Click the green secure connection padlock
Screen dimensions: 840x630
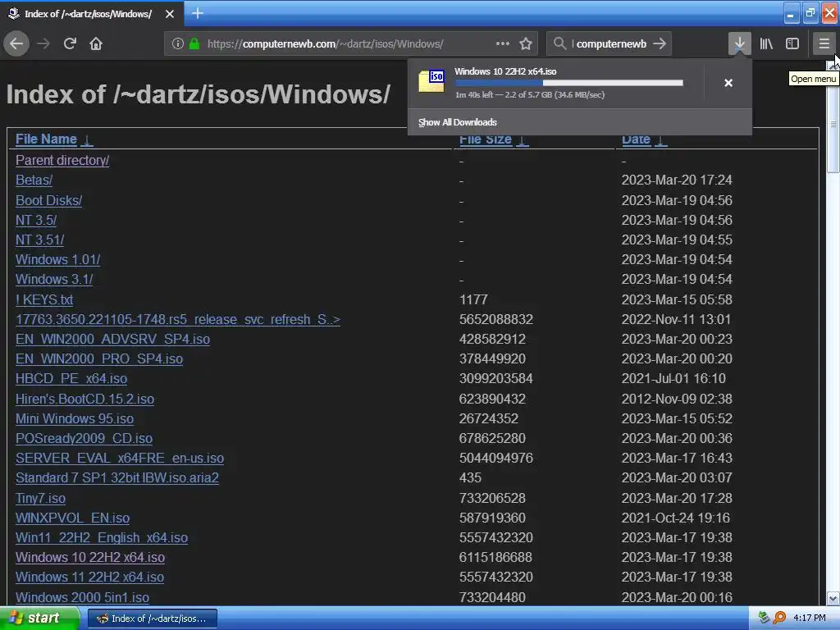(194, 43)
